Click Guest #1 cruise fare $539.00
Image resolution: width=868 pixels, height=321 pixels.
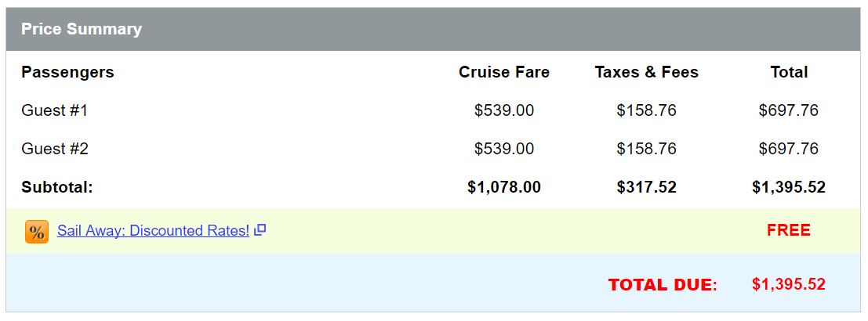(x=503, y=110)
